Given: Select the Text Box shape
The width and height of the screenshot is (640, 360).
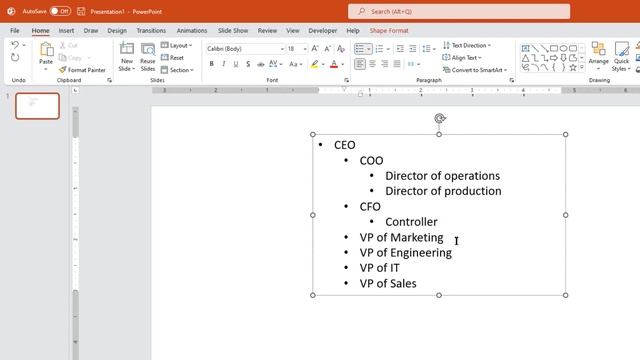Looking at the screenshot, I should (x=525, y=48).
